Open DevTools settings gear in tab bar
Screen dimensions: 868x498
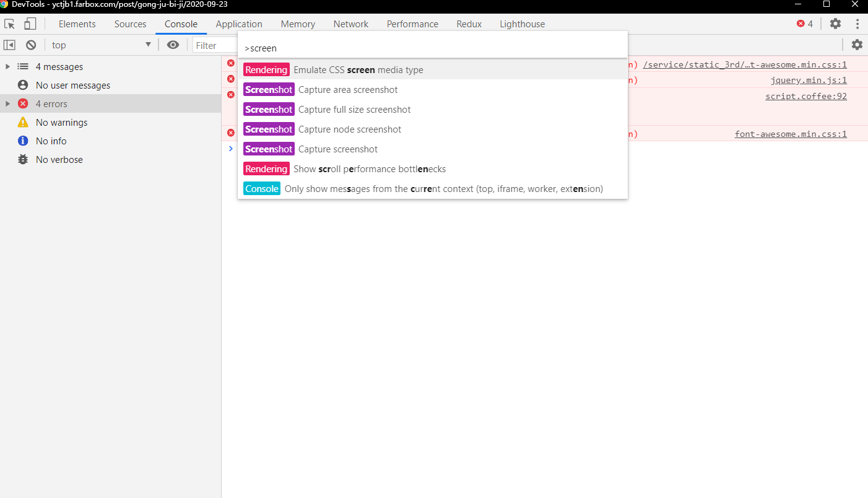coord(835,24)
